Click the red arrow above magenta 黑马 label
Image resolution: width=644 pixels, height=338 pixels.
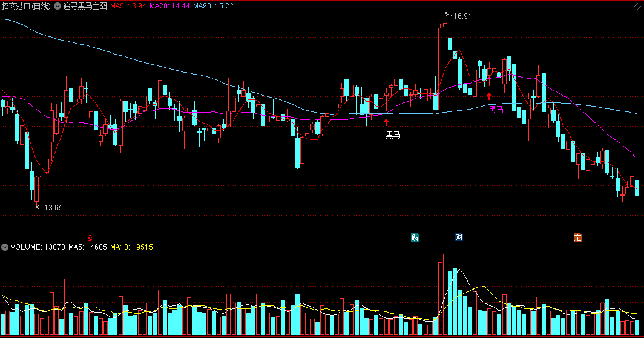point(489,96)
